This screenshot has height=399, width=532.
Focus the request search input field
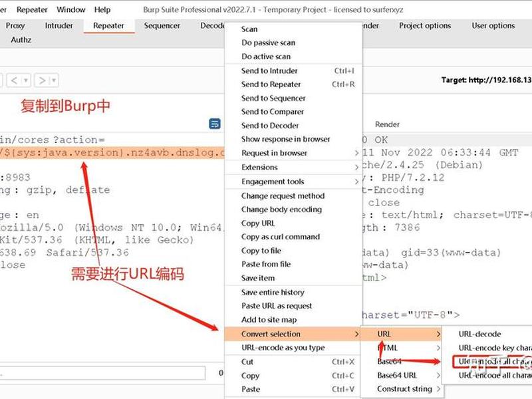(x=102, y=373)
